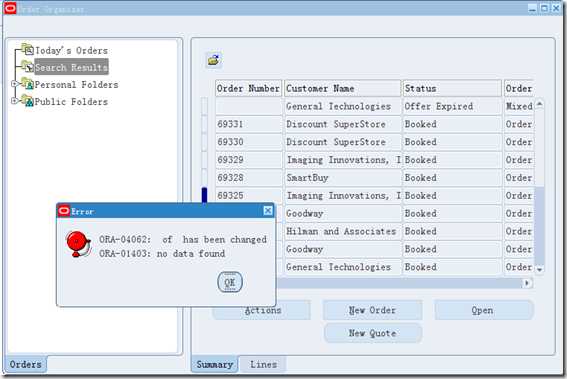Click the Status column header

pyautogui.click(x=452, y=88)
